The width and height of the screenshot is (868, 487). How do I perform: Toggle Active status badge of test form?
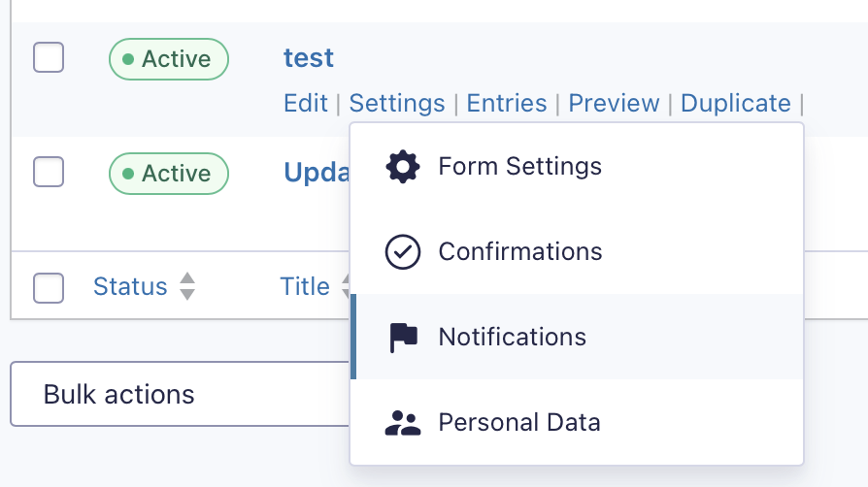click(169, 59)
